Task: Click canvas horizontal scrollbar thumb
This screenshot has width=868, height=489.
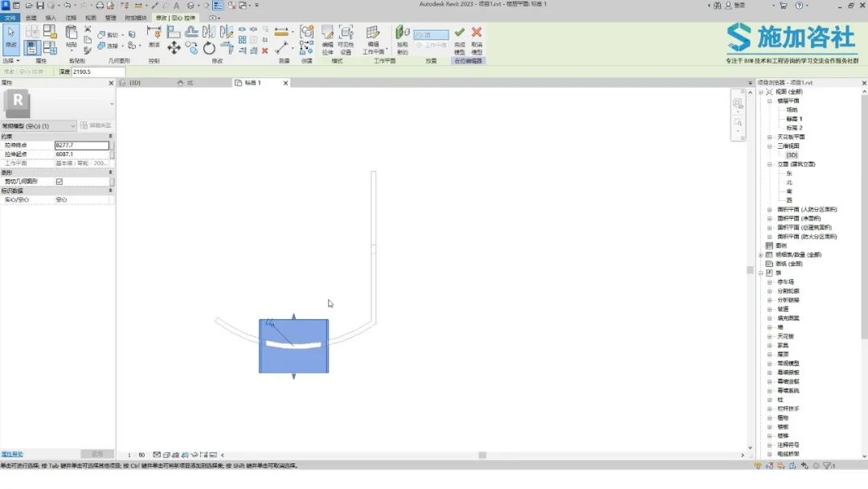Action: pos(482,455)
